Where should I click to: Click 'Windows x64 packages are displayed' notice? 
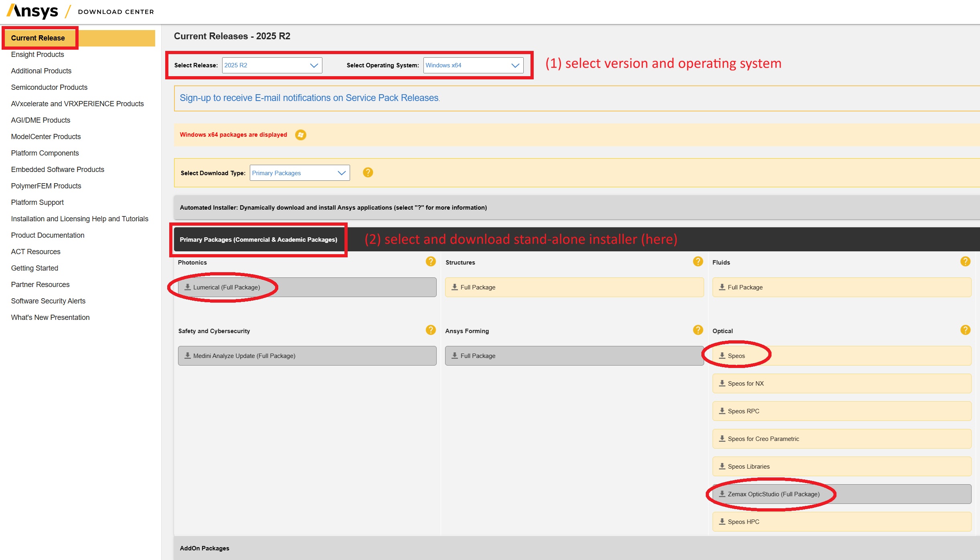(233, 135)
